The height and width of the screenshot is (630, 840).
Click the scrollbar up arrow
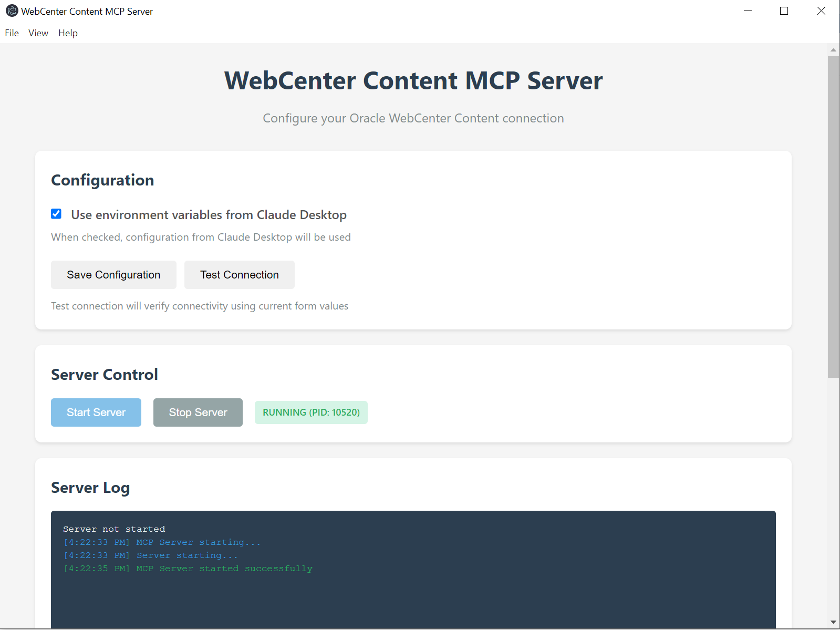(833, 50)
